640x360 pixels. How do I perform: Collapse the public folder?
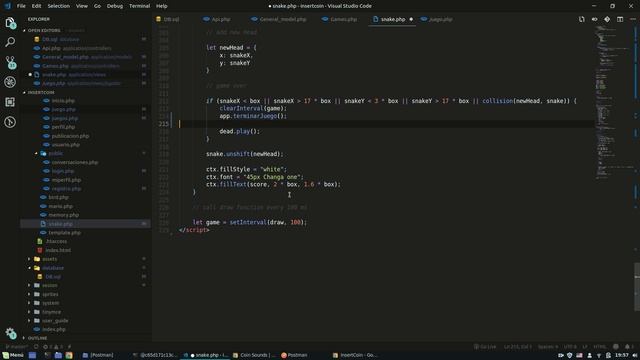pyautogui.click(x=56, y=153)
